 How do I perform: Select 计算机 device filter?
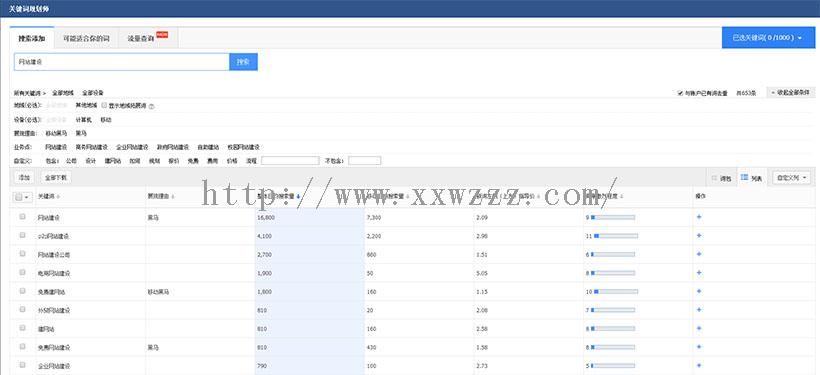click(x=84, y=120)
